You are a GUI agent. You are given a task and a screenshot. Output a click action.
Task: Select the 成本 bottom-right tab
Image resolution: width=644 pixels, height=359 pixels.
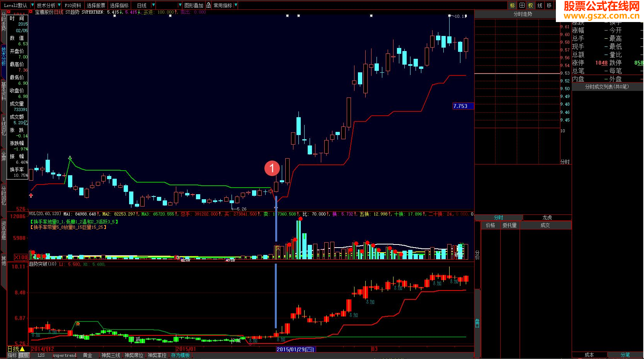pyautogui.click(x=589, y=355)
